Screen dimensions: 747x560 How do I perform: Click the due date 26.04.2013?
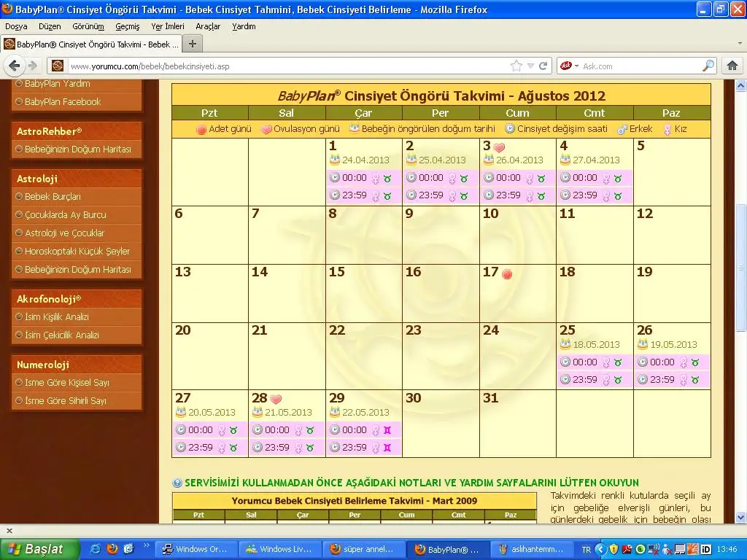coord(519,160)
